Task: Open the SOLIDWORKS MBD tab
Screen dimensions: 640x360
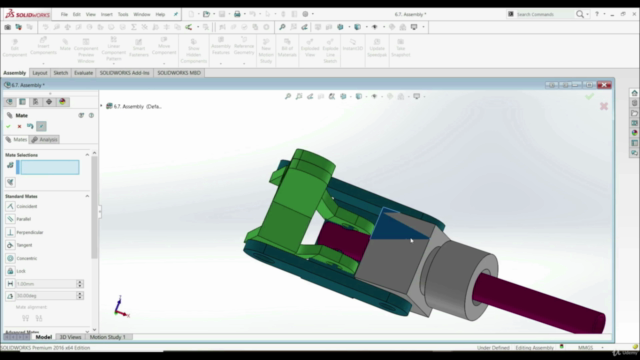Action: pos(179,73)
